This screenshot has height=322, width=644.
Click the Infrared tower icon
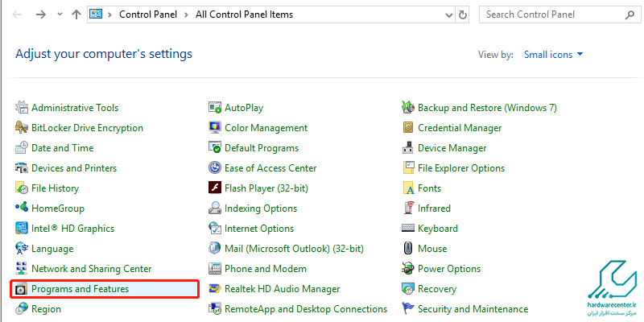408,208
